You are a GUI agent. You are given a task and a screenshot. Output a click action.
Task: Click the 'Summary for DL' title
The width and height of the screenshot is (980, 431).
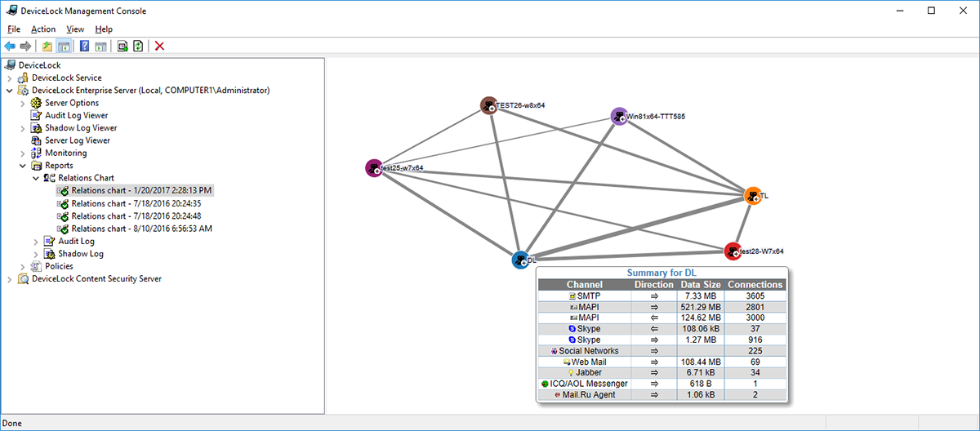661,273
